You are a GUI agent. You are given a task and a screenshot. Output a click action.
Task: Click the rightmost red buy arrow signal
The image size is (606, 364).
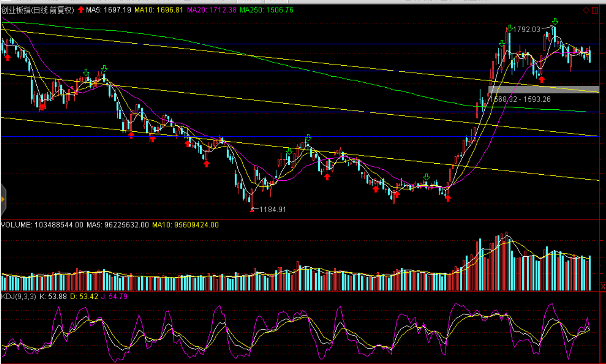541,79
